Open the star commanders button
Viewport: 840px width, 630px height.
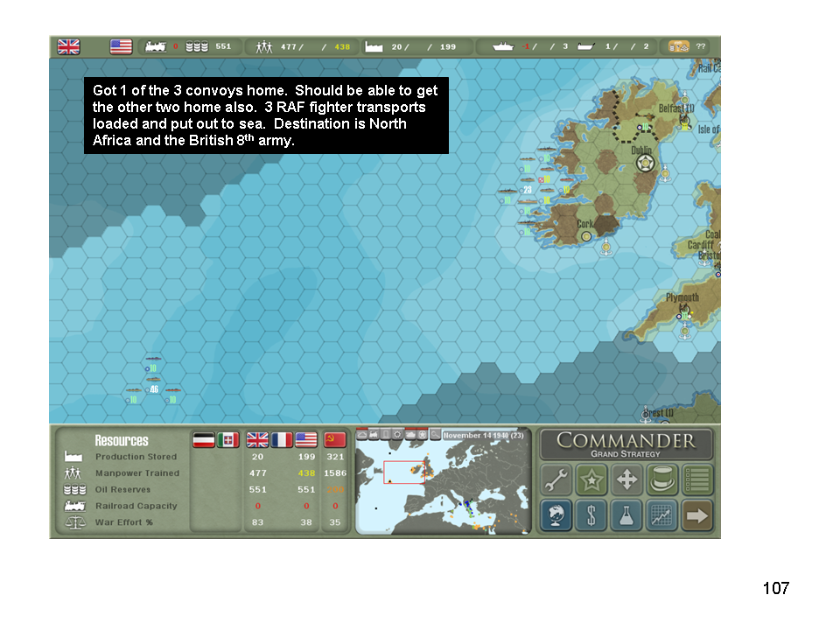pyautogui.click(x=591, y=480)
